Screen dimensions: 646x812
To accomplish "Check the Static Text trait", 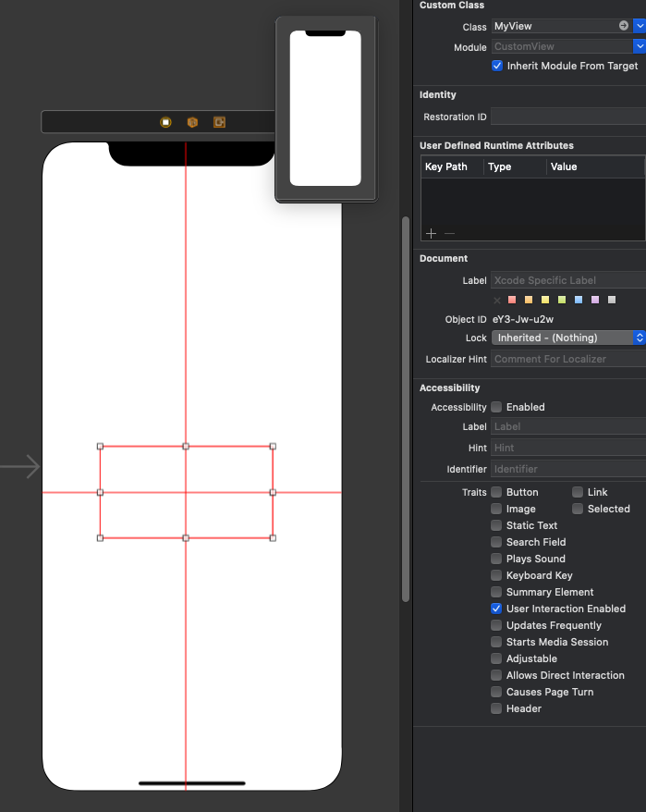I will coord(496,525).
